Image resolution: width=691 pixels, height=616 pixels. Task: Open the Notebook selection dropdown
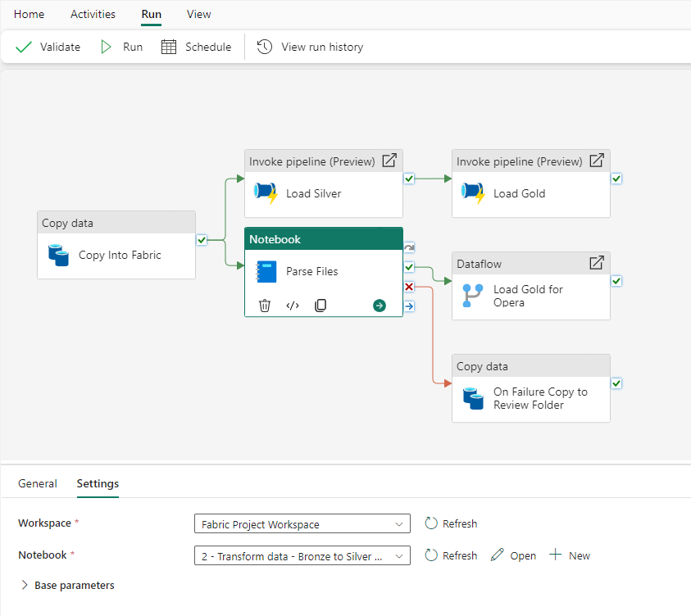(302, 556)
